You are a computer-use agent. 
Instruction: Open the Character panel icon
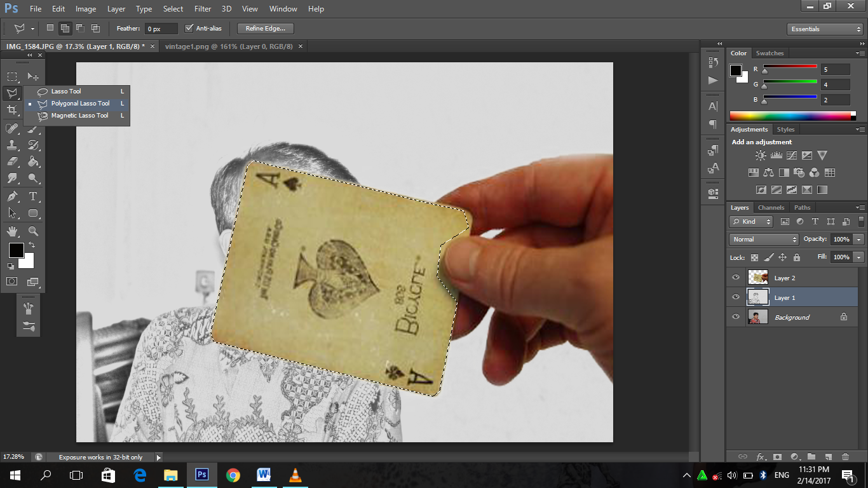(x=713, y=106)
